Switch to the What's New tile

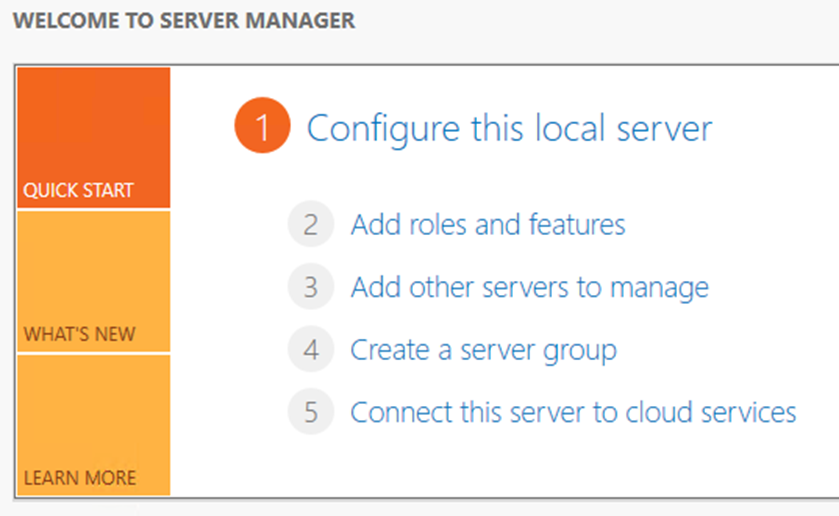pyautogui.click(x=94, y=282)
